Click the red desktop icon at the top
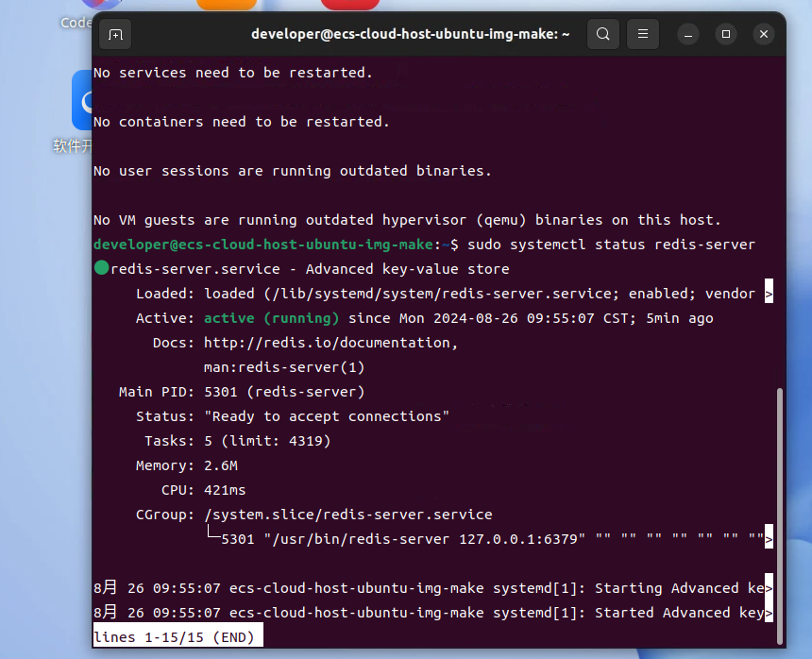The height and width of the screenshot is (659, 812). click(350, 5)
